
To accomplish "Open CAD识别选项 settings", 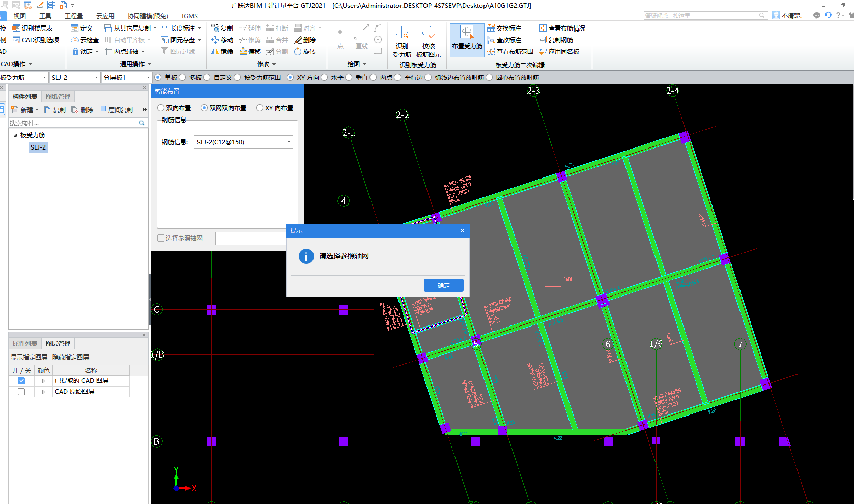I will pyautogui.click(x=36, y=40).
